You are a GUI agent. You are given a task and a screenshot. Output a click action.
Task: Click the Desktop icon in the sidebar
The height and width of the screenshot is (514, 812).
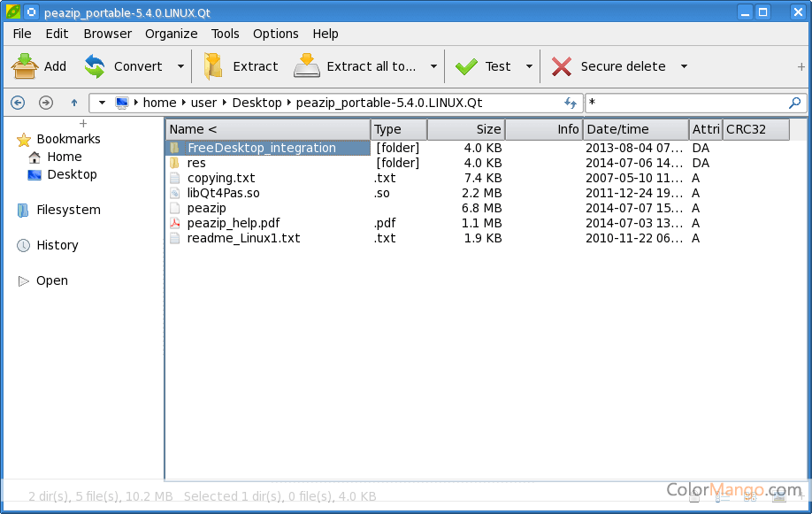pos(34,174)
